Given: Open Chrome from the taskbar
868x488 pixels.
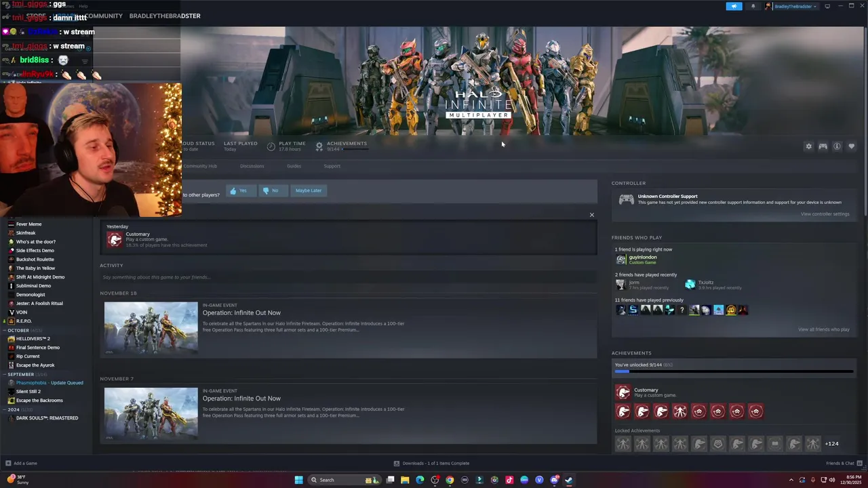Looking at the screenshot, I should pos(450,480).
